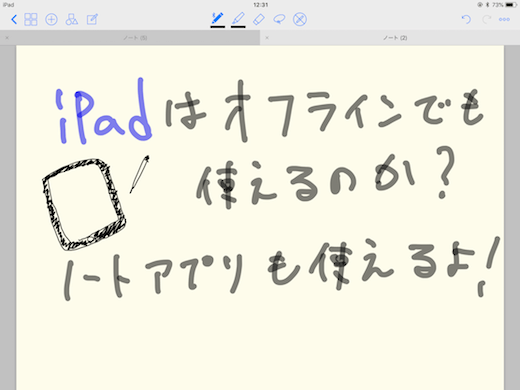Tap the black color bar under Pen
520x390 pixels.
[217, 26]
